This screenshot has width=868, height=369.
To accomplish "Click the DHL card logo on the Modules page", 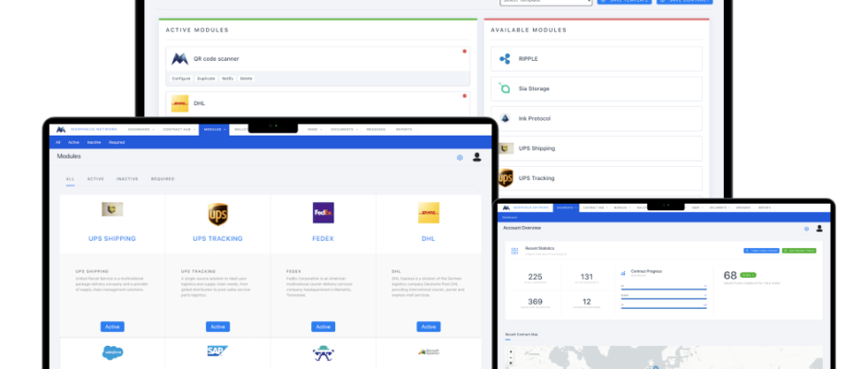I will point(428,212).
